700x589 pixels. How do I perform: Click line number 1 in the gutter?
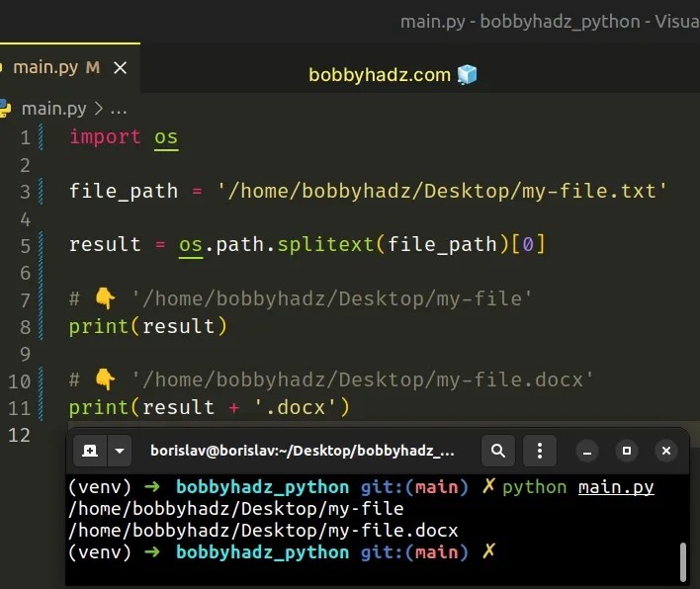[x=26, y=137]
